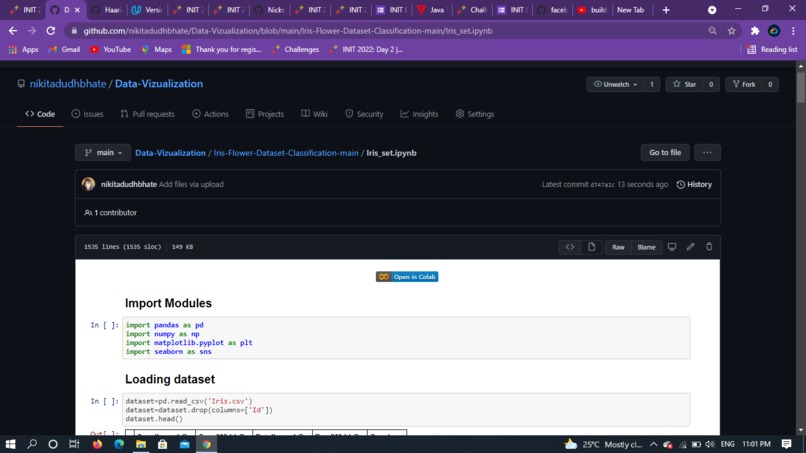Open tab search dropdown in title bar
Viewport: 806px width, 453px height.
pos(712,10)
